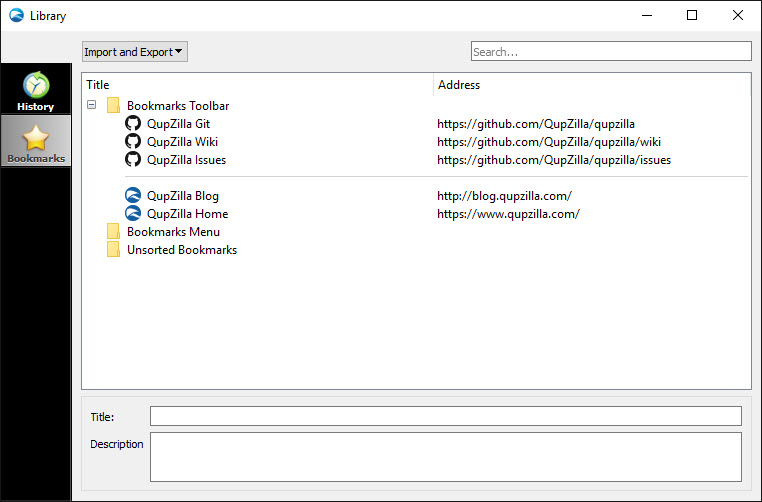This screenshot has width=762, height=502.
Task: Click the address https://github.com/QupZilla/qupzilla/issues
Action: pos(554,160)
